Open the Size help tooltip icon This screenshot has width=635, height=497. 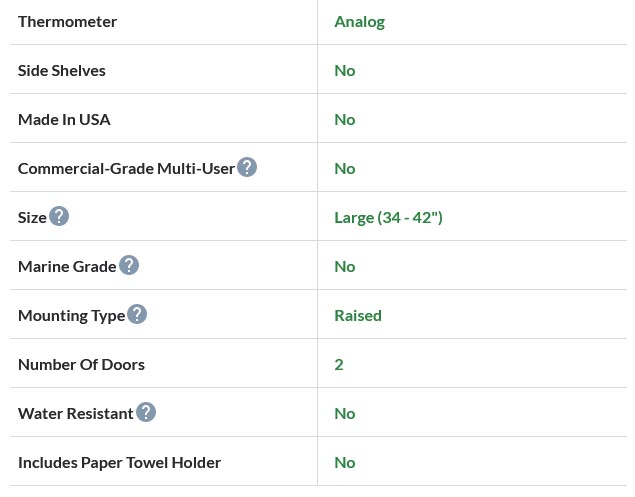(59, 217)
